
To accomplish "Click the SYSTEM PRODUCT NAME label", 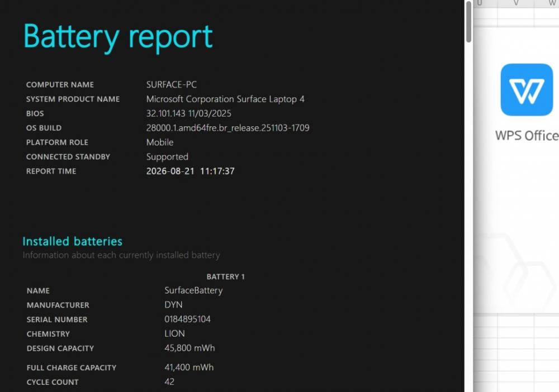I will coord(73,99).
